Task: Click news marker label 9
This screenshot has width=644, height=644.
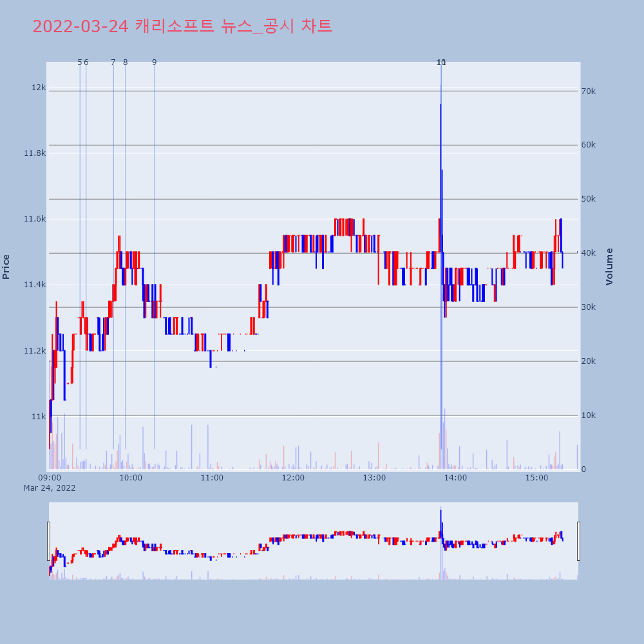Action: (155, 62)
